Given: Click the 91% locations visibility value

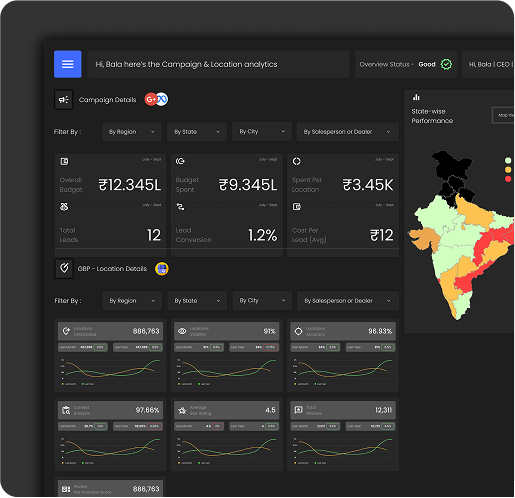Looking at the screenshot, I should coord(270,331).
